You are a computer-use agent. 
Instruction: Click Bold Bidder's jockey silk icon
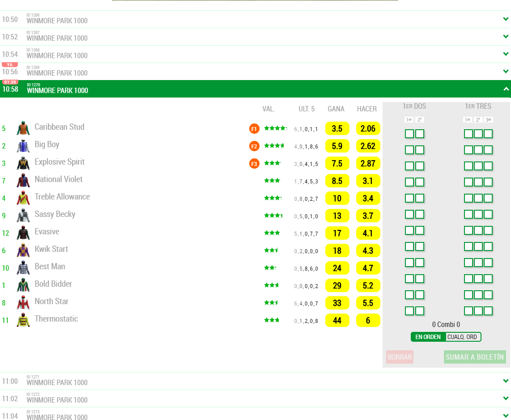pyautogui.click(x=23, y=285)
